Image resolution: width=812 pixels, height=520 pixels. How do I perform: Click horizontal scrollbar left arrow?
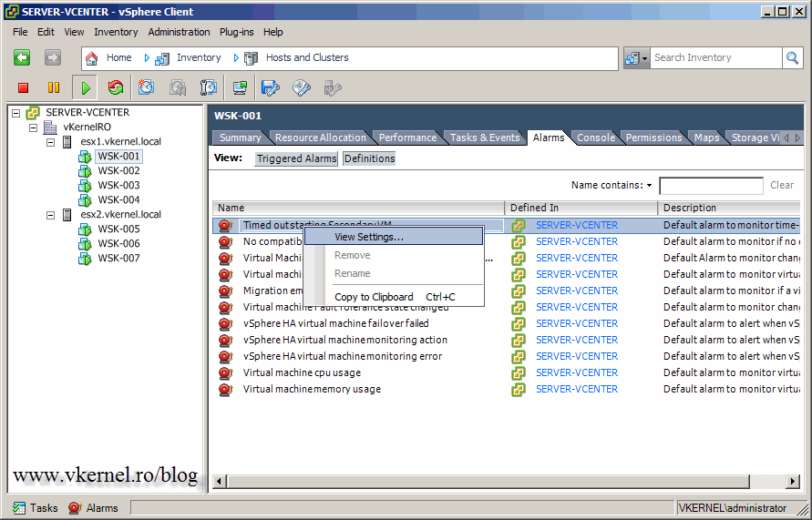pyautogui.click(x=220, y=482)
